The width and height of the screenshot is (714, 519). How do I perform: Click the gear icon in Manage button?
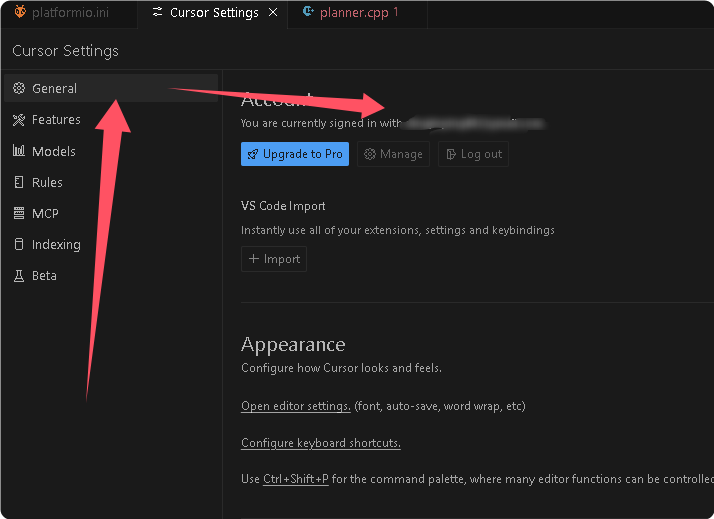(370, 154)
